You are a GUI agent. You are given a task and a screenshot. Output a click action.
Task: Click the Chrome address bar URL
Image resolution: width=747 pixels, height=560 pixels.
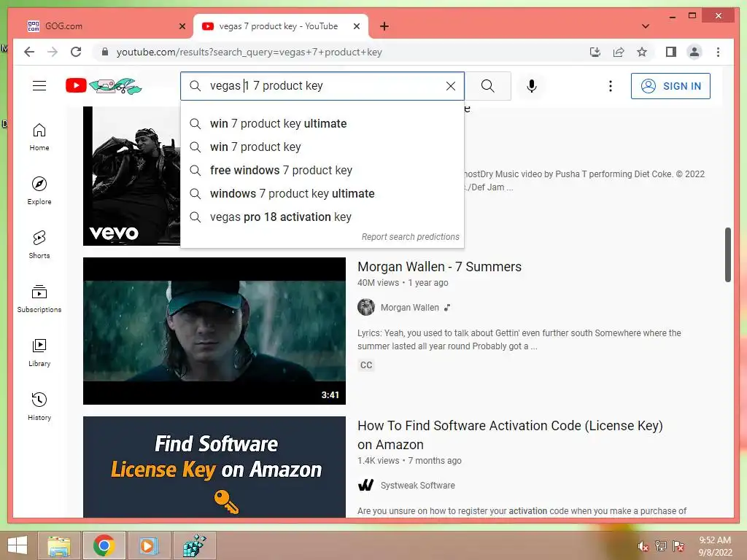(249, 52)
